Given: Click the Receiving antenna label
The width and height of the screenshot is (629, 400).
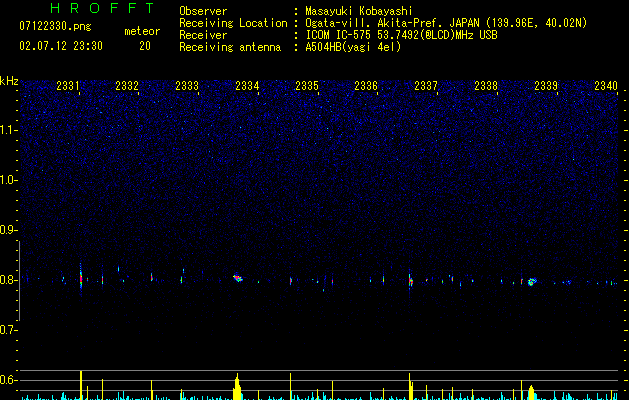Looking at the screenshot, I should [230, 47].
